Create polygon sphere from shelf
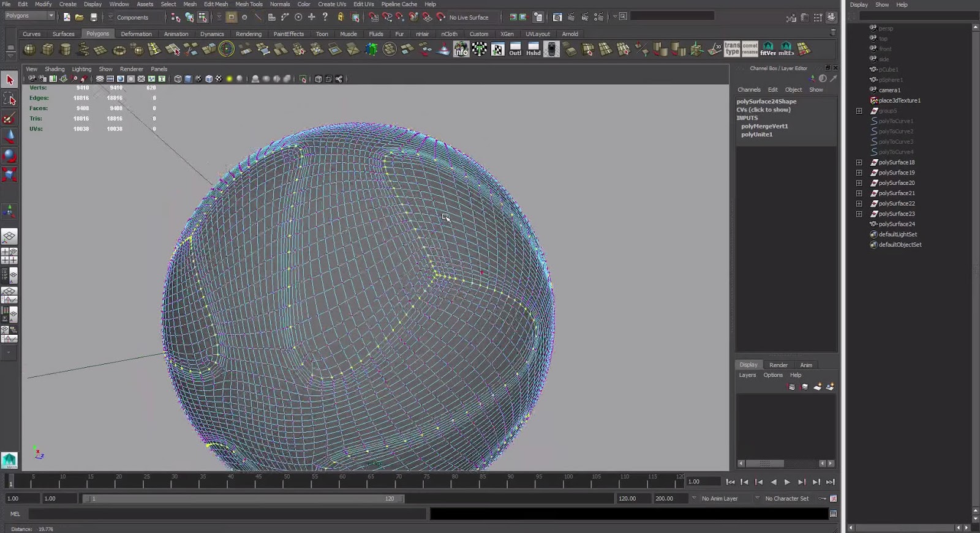 29,50
